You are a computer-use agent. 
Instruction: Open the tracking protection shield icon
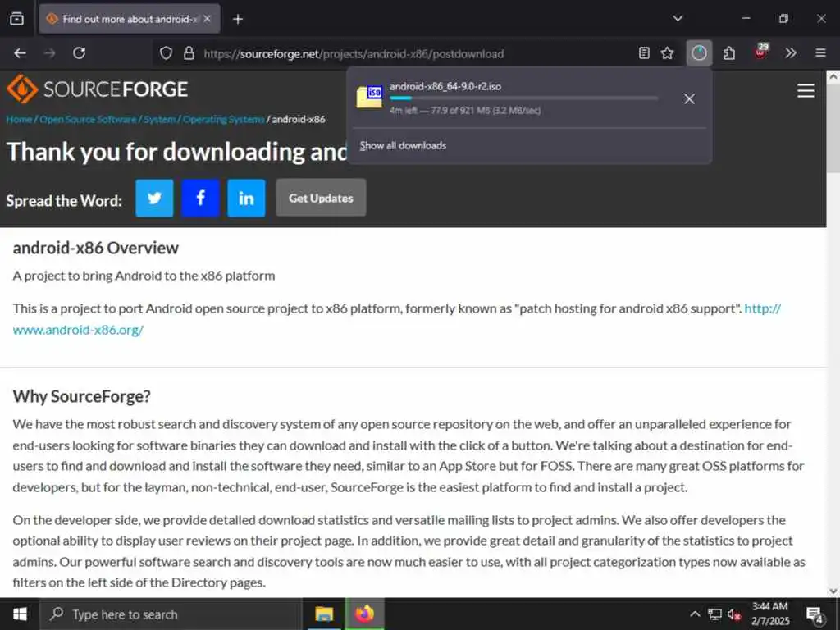(166, 53)
